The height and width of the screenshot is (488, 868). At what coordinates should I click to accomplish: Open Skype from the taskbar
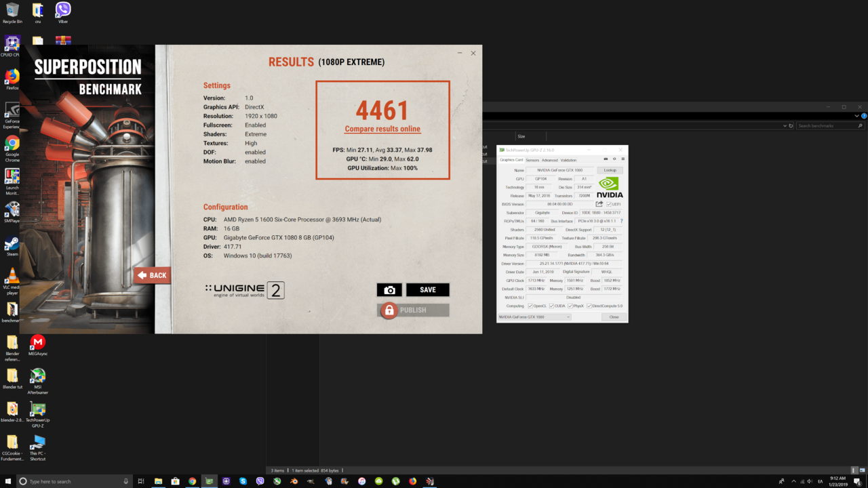(243, 481)
